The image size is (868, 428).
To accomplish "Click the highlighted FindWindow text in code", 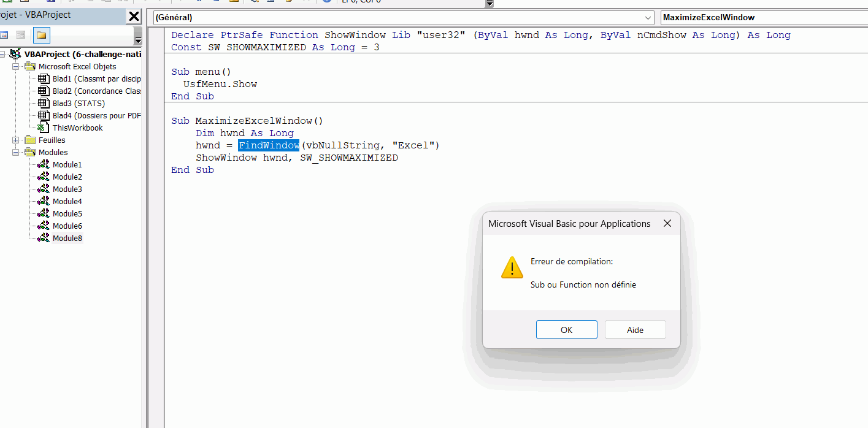I will pyautogui.click(x=269, y=145).
